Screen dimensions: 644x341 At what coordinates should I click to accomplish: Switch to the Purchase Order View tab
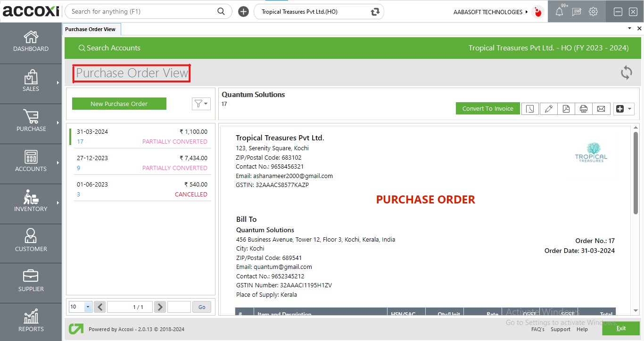pos(91,29)
